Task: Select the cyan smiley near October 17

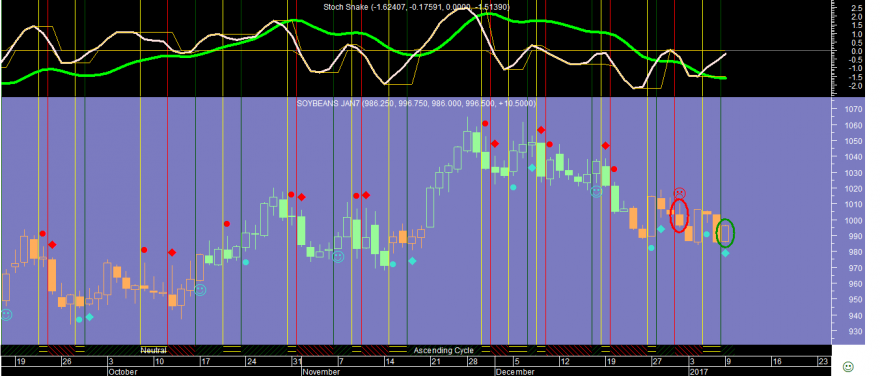Action: point(200,290)
